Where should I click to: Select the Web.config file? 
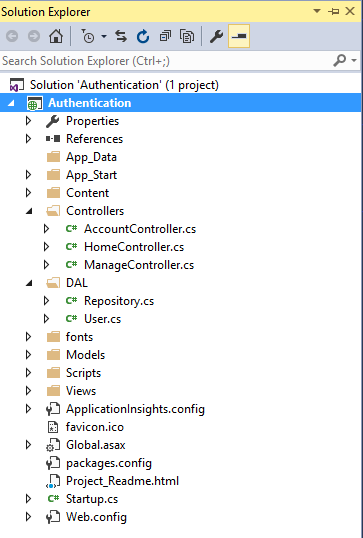coord(96,517)
